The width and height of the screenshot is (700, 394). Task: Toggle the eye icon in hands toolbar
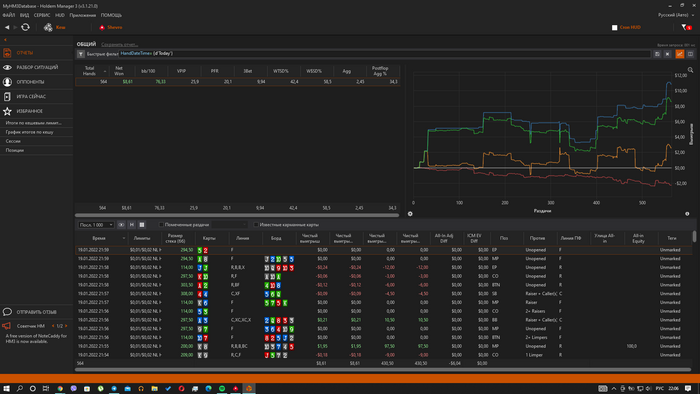pyautogui.click(x=121, y=225)
